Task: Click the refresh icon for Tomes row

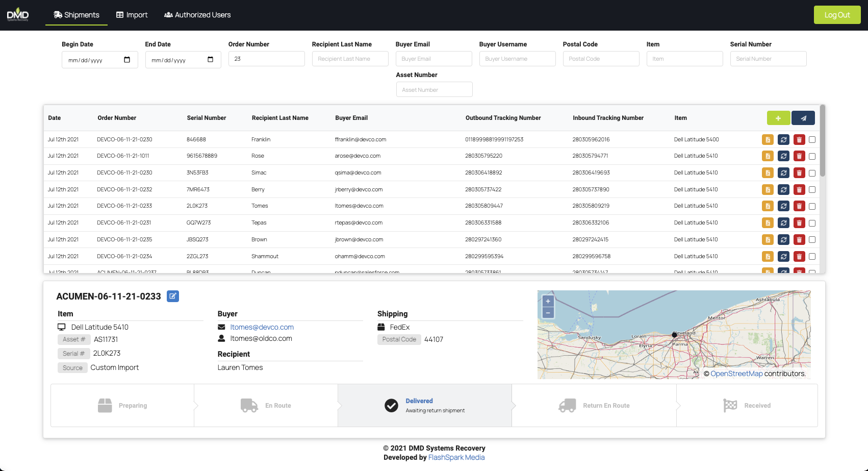Action: click(783, 206)
